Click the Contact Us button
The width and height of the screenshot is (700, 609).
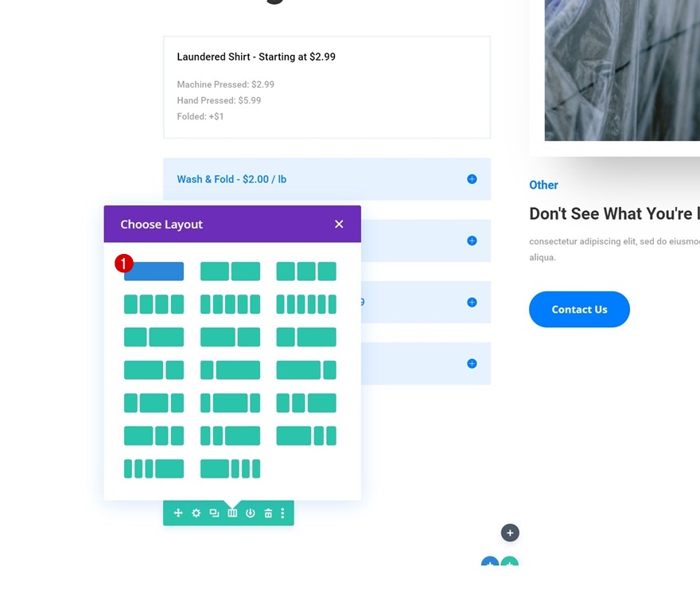click(x=579, y=310)
